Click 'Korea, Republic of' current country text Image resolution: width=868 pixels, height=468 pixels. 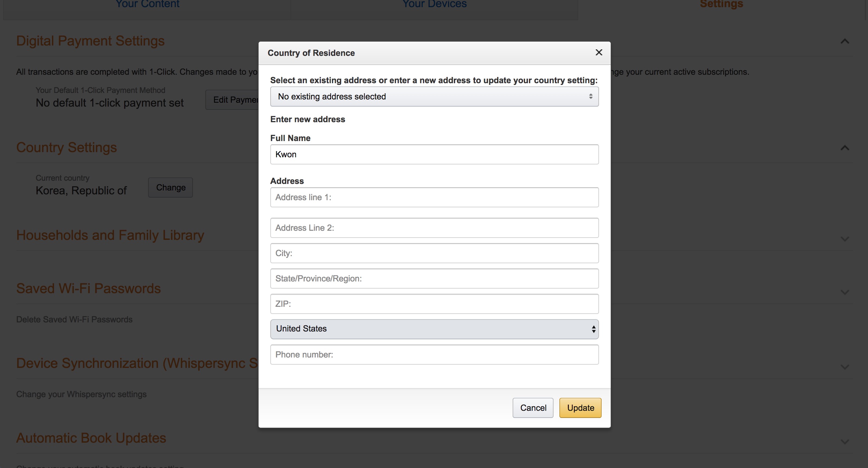[x=81, y=190]
